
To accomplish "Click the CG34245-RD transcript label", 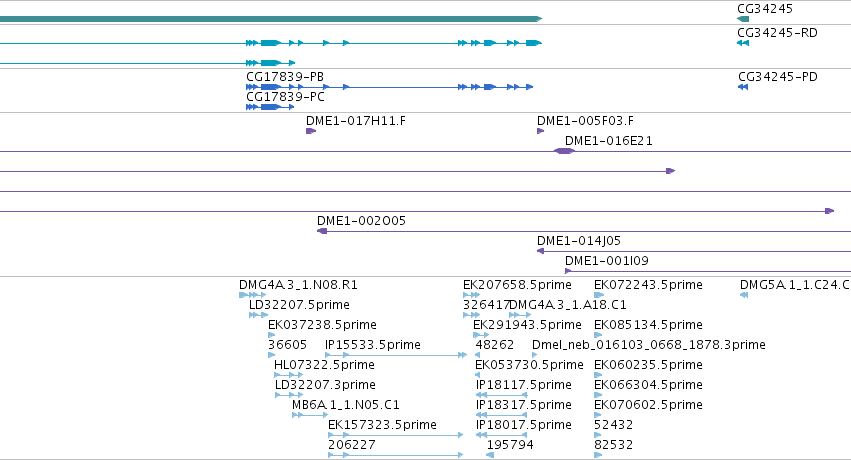I will click(x=777, y=33).
